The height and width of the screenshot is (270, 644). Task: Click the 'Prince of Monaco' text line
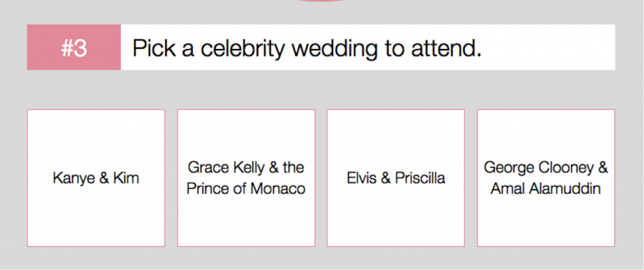[246, 188]
